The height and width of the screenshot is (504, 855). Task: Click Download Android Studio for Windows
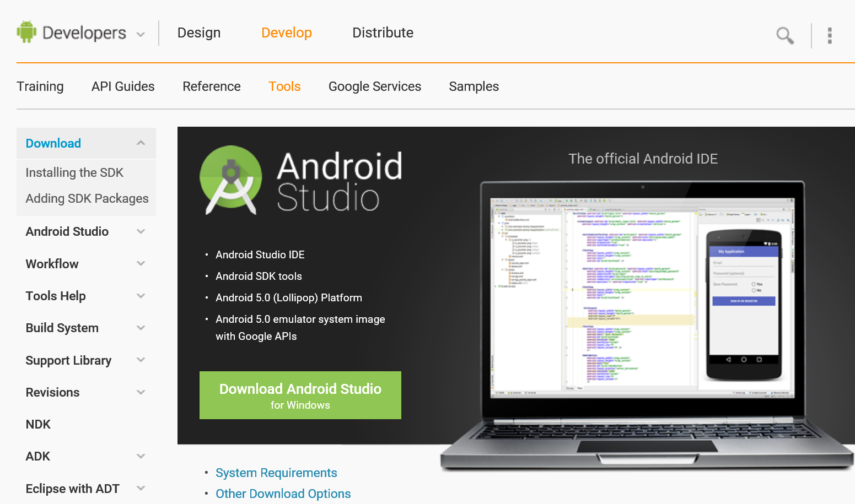pos(300,395)
